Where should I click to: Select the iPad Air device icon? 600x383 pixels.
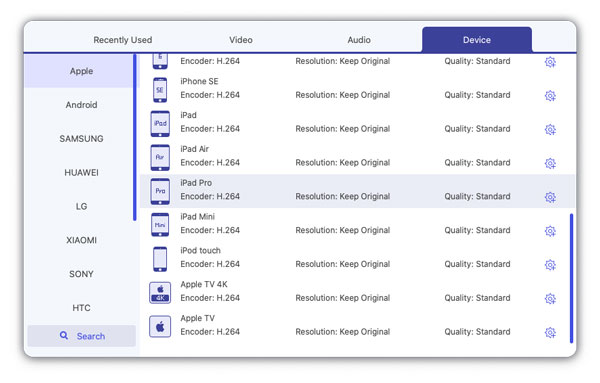[160, 157]
